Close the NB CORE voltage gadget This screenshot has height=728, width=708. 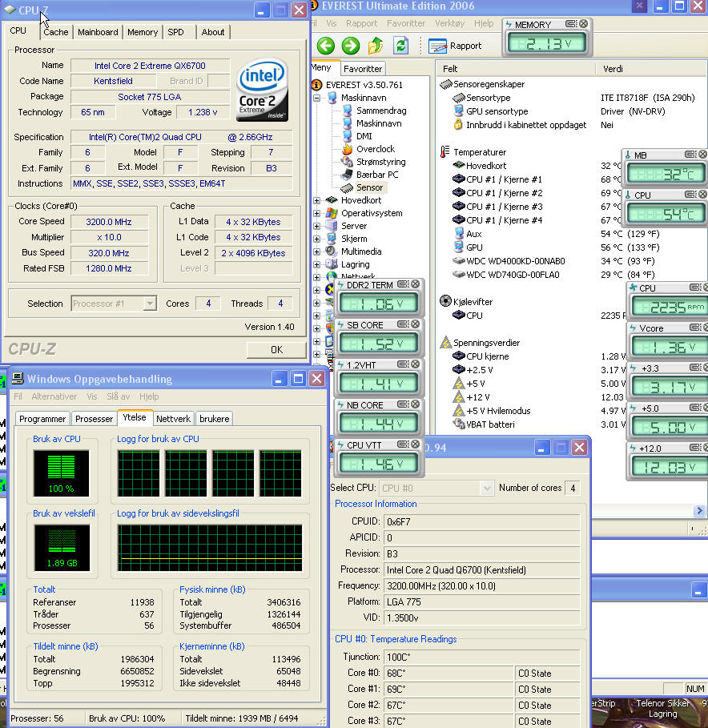coord(415,404)
